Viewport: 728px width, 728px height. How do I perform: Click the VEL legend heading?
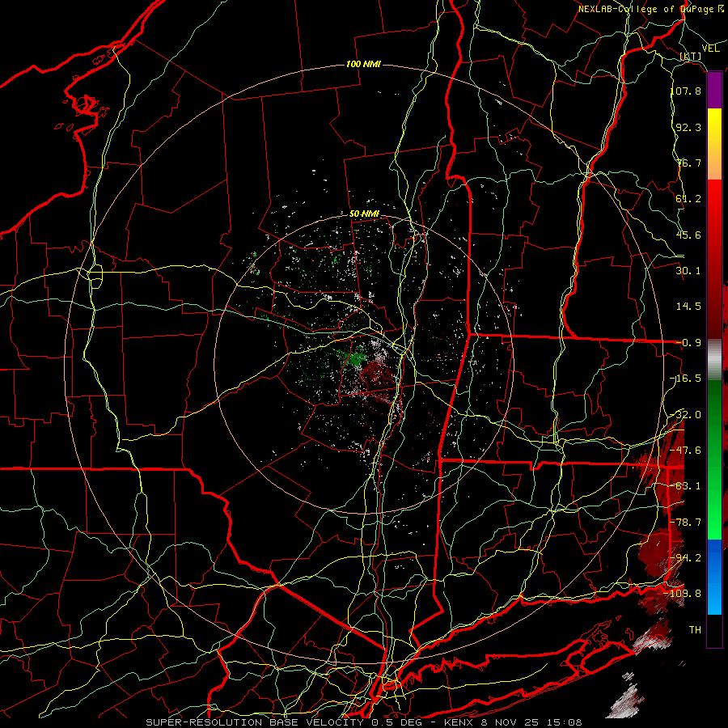(710, 49)
